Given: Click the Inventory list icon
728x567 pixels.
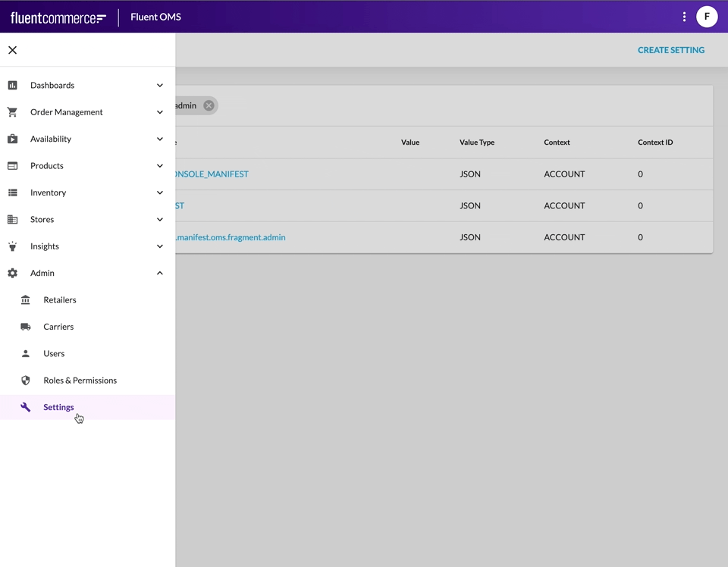Looking at the screenshot, I should coord(12,193).
